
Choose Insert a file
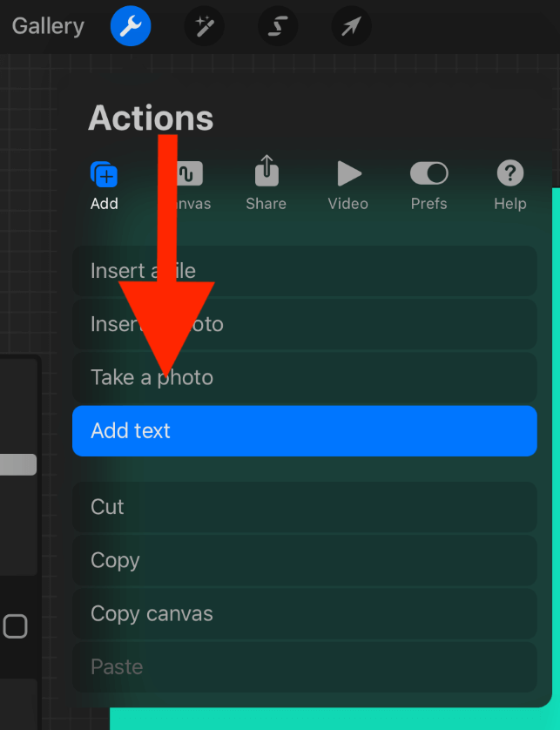point(304,271)
